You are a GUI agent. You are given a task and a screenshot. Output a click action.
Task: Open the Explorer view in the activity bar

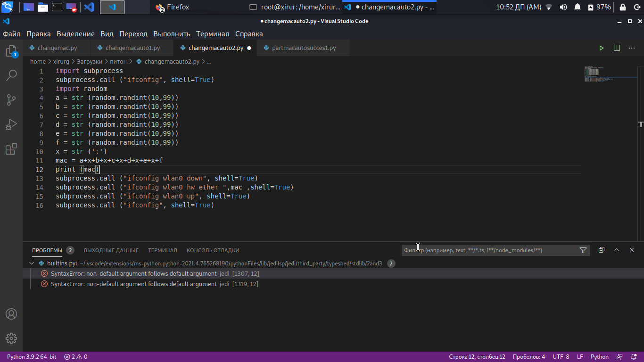(x=11, y=51)
